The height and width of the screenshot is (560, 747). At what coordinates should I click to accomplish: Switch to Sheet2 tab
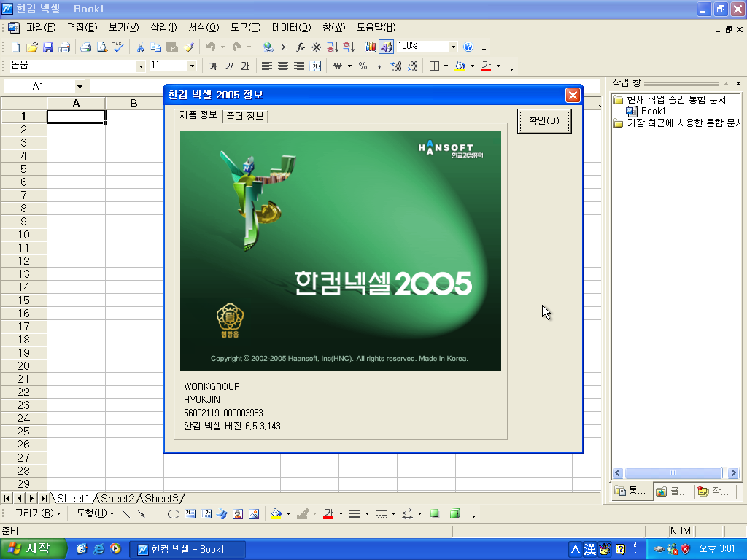click(x=117, y=499)
